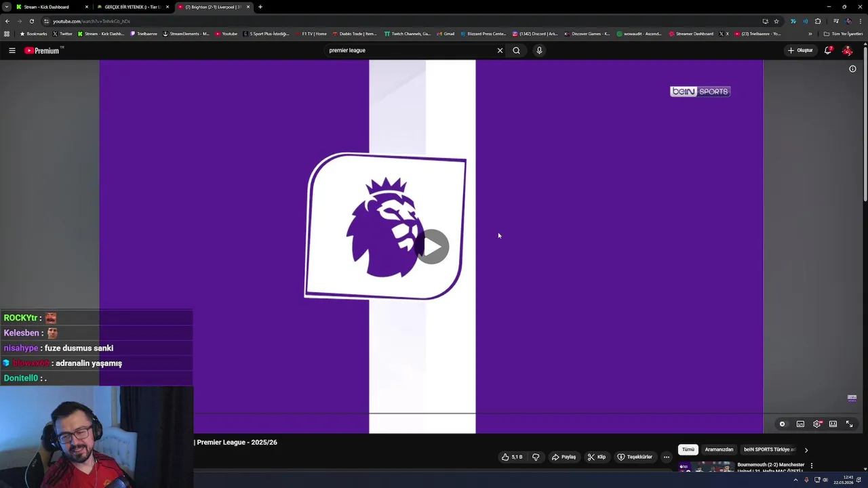Show more filter chips with right arrow
Viewport: 868px width, 488px height.
806,449
